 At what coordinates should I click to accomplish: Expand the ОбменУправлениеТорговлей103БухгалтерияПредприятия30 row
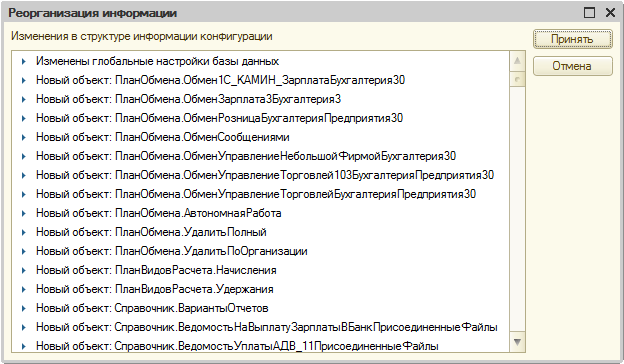(23, 175)
